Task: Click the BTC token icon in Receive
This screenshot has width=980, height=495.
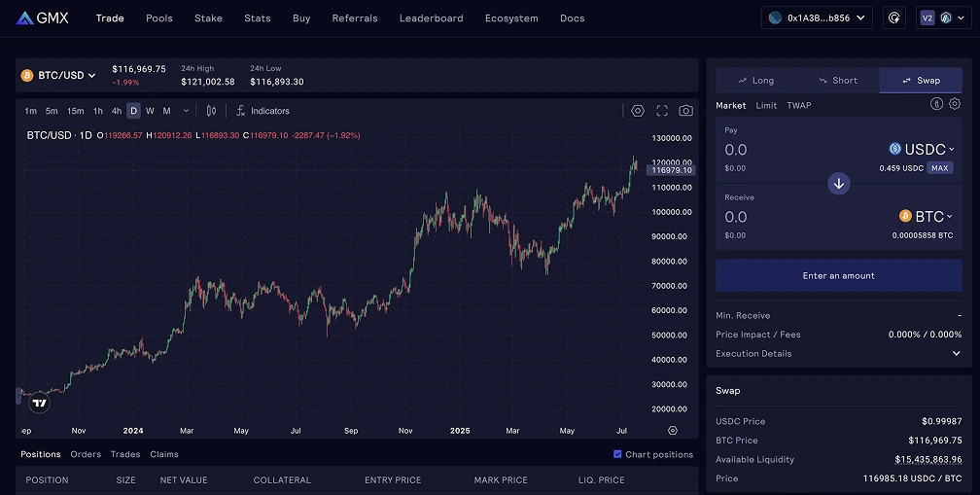Action: (x=905, y=216)
